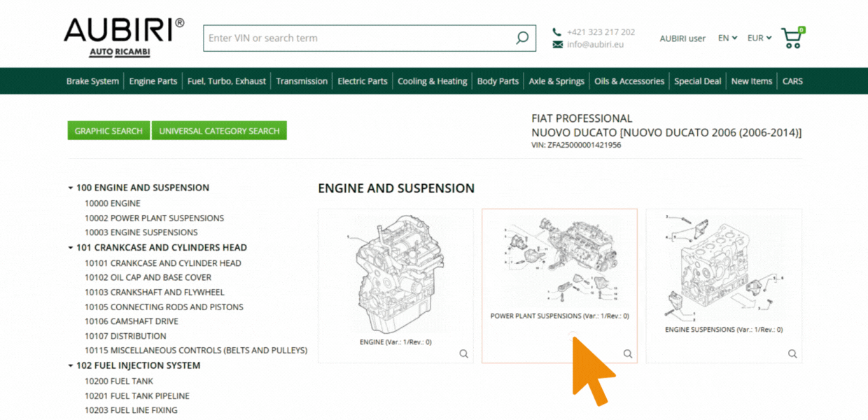Viewport: 868px width, 420px height.
Task: Select 10003 ENGINE SUSPENSIONS in the tree
Action: tap(141, 232)
